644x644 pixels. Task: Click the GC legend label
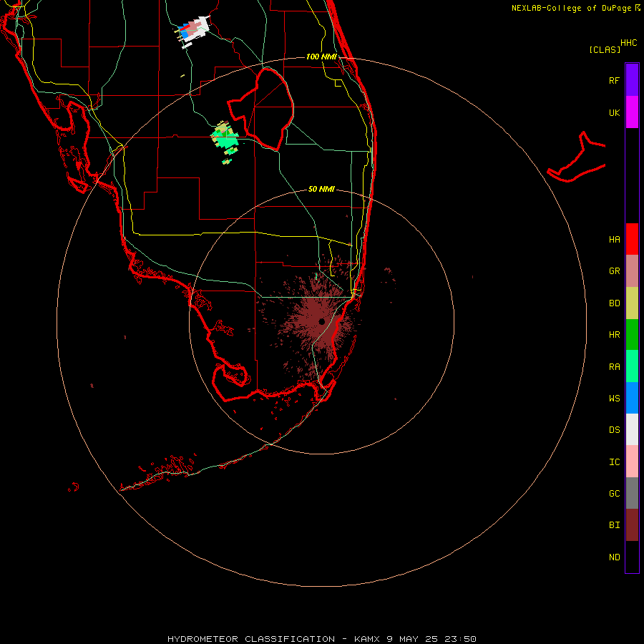point(614,494)
